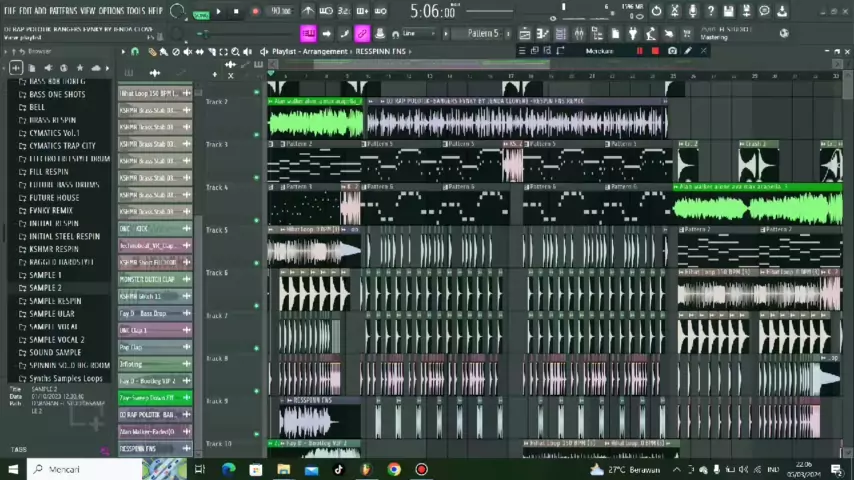Open the PATTERNS menu
This screenshot has height=480, width=854.
click(x=63, y=10)
